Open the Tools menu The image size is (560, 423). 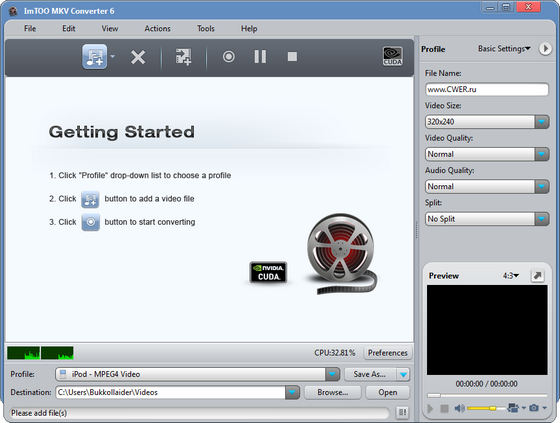[206, 29]
